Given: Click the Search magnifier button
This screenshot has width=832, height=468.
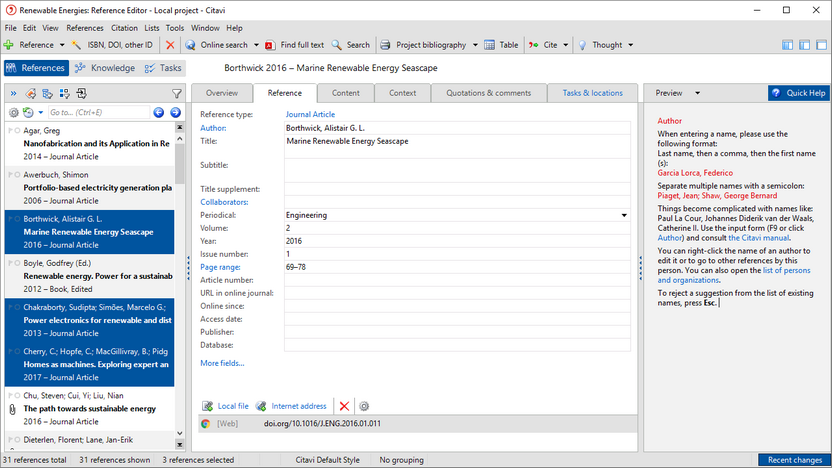Looking at the screenshot, I should 351,45.
